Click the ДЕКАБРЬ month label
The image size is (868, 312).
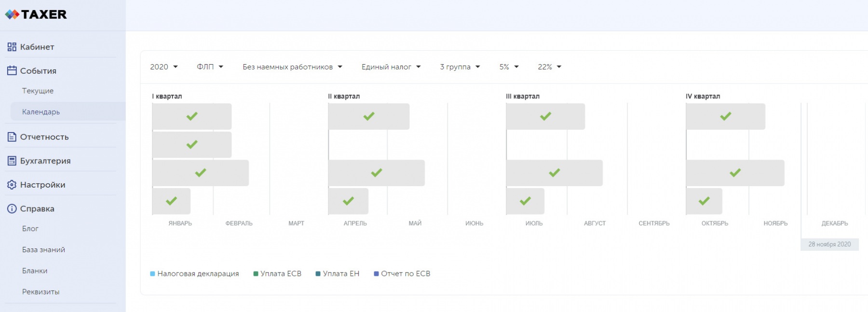click(835, 223)
